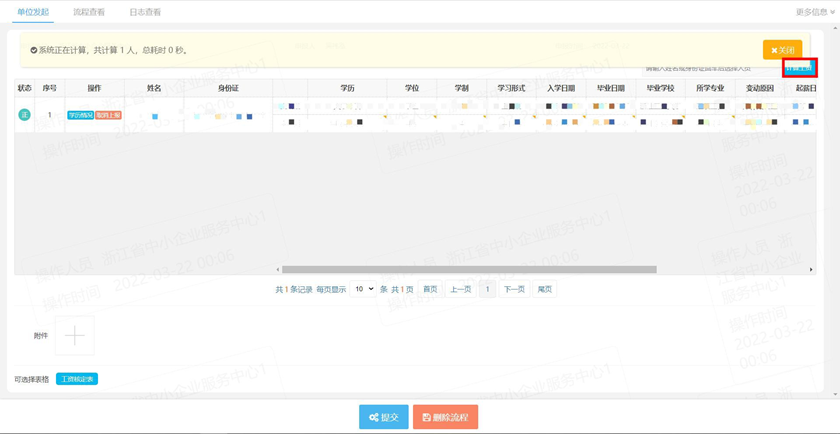840x434 pixels.
Task: Click the horizontal table scrollbar thumb
Action: 469,270
